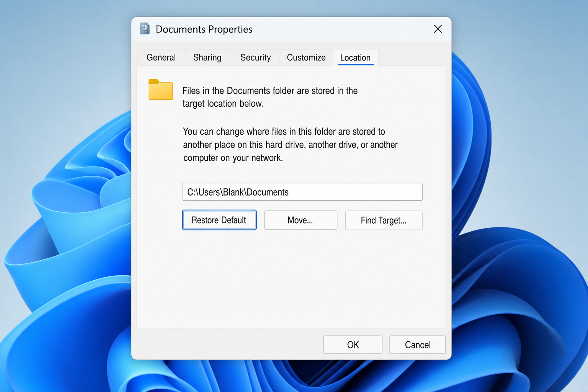Click the Location tab
This screenshot has width=588, height=392.
pos(355,57)
